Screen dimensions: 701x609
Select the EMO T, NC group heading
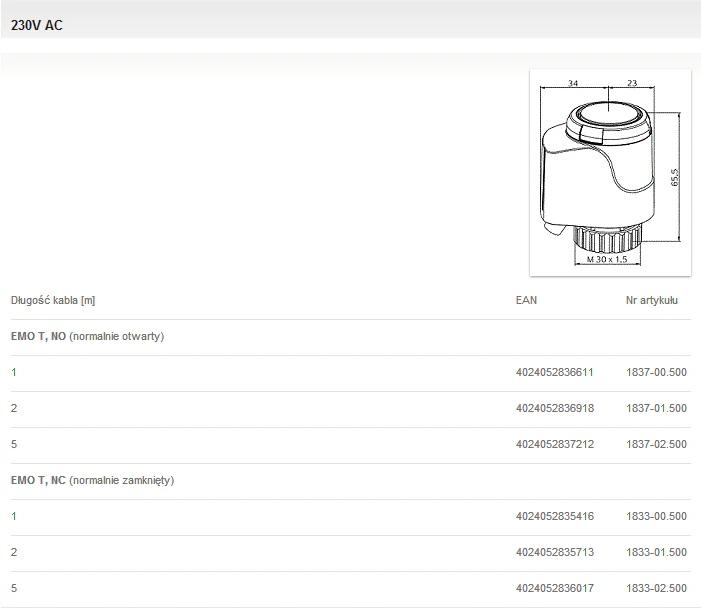pos(92,480)
